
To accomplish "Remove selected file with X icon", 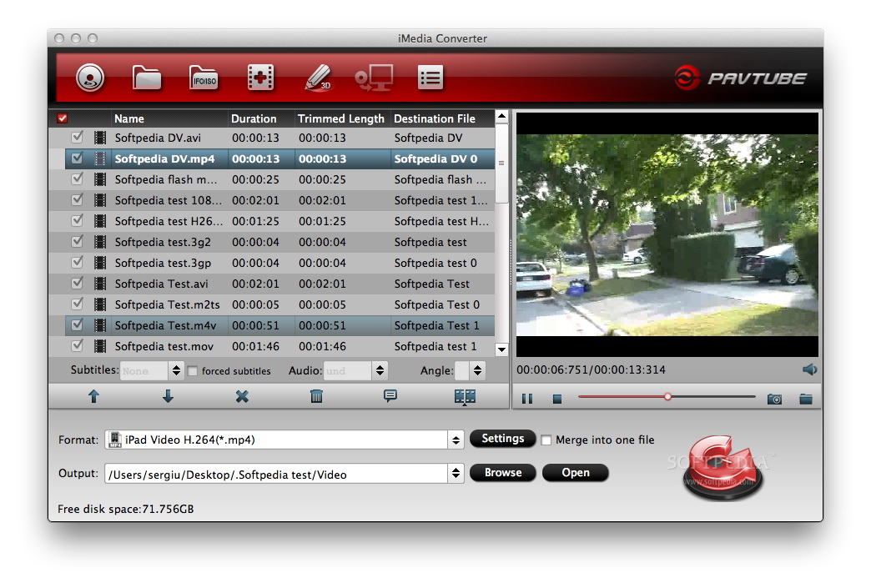I will point(242,396).
